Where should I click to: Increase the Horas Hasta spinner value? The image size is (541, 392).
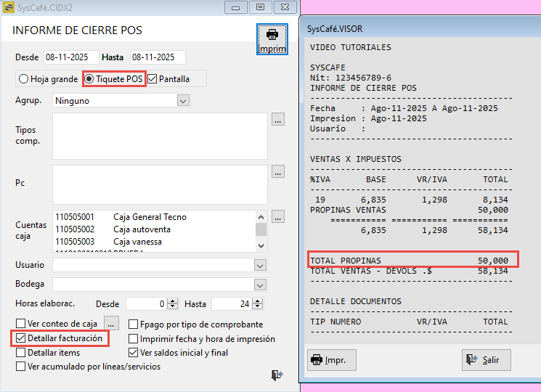tap(257, 301)
